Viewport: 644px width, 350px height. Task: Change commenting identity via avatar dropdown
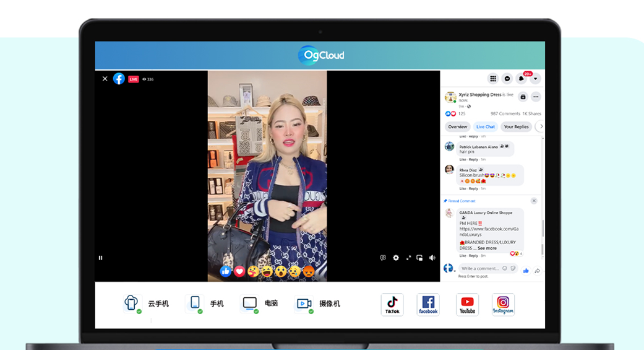point(449,269)
